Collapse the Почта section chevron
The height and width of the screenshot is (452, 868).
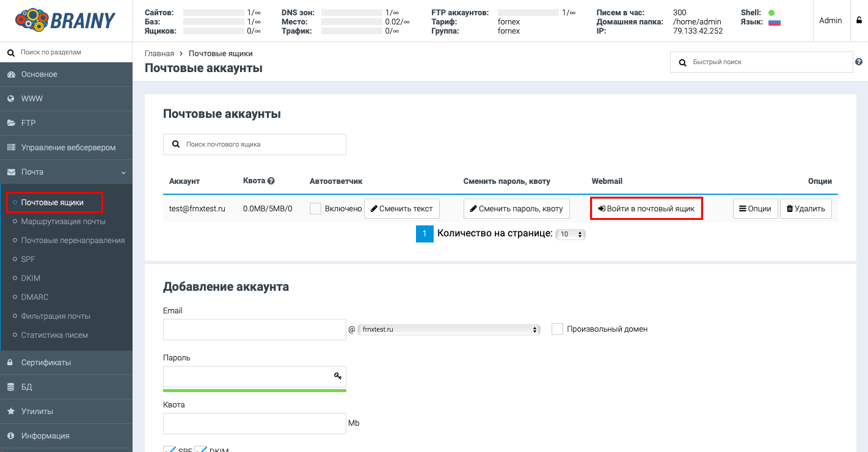tap(123, 172)
